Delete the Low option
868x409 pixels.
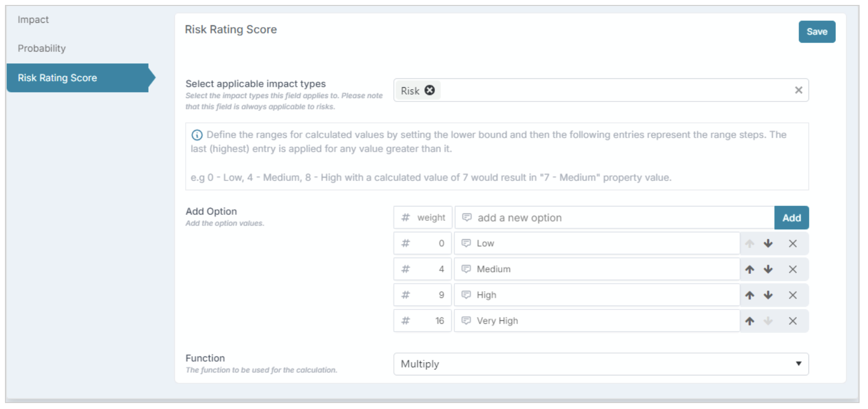(793, 244)
